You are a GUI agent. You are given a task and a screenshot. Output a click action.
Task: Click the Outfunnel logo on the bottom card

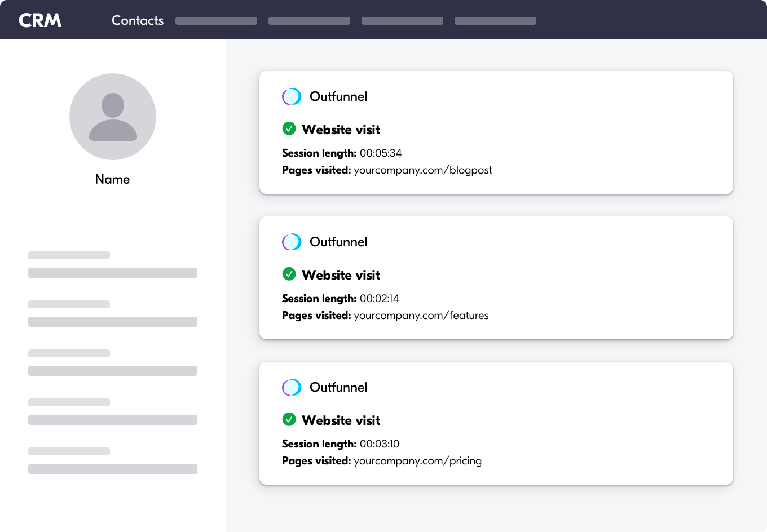pyautogui.click(x=292, y=387)
